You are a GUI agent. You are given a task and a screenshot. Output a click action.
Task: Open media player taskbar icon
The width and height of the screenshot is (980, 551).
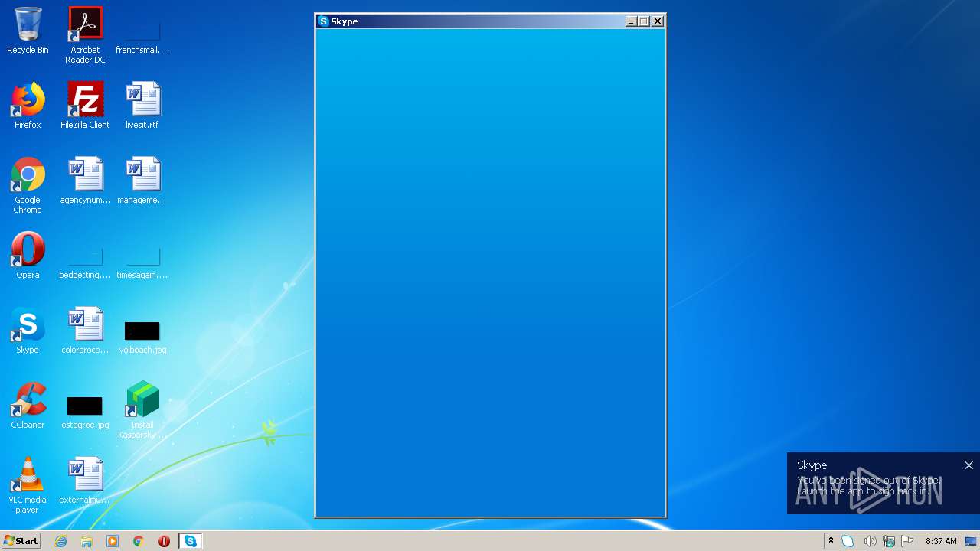coord(113,541)
